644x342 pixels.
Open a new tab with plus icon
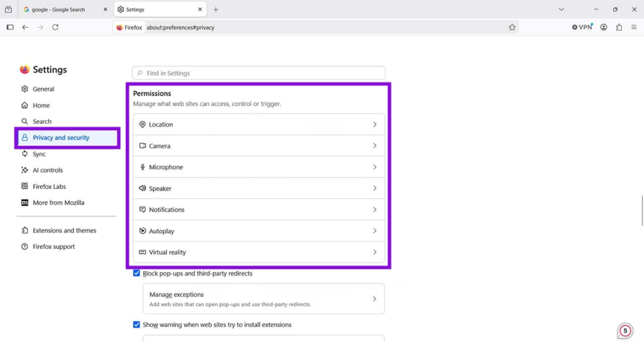click(x=216, y=9)
